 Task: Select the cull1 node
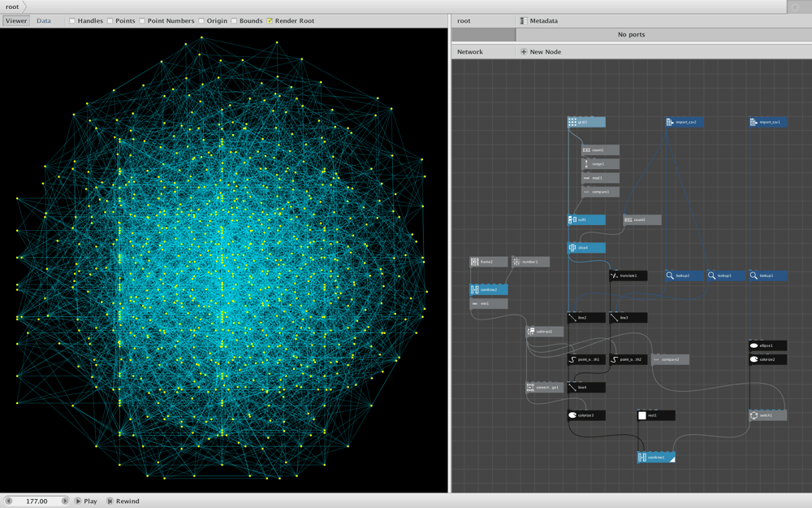tap(586, 219)
